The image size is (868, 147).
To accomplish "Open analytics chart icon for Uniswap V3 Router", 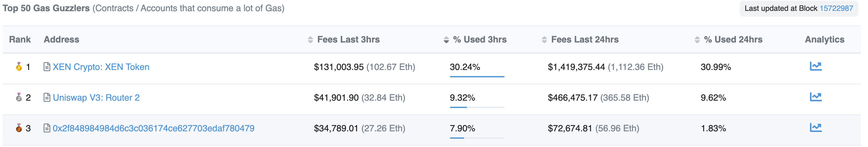I will pyautogui.click(x=815, y=97).
